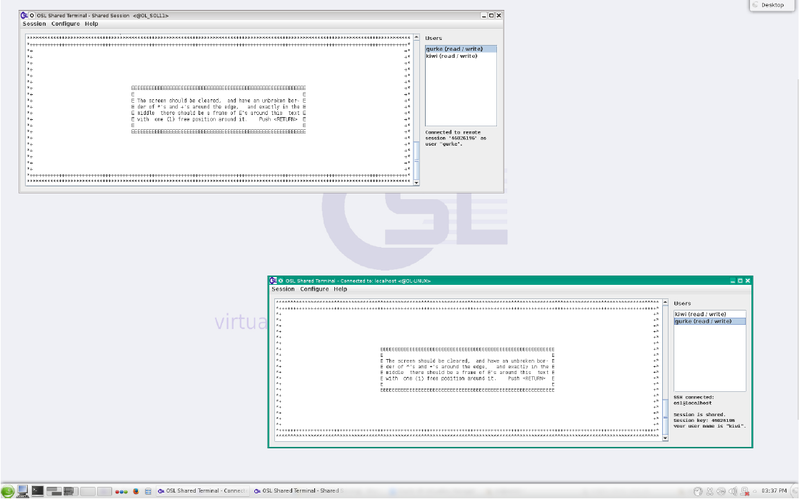Toggle the sticky pin in localhost window title bar
800x499 pixels.
(280, 281)
